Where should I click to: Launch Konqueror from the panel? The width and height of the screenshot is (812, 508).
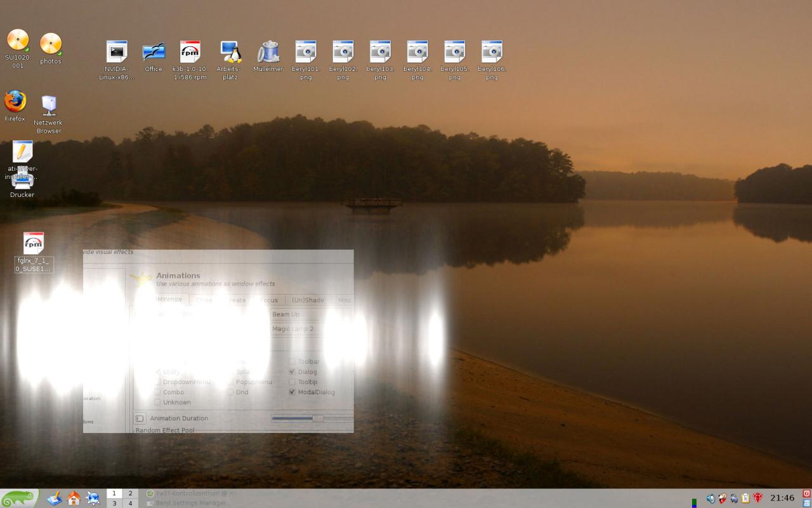93,498
